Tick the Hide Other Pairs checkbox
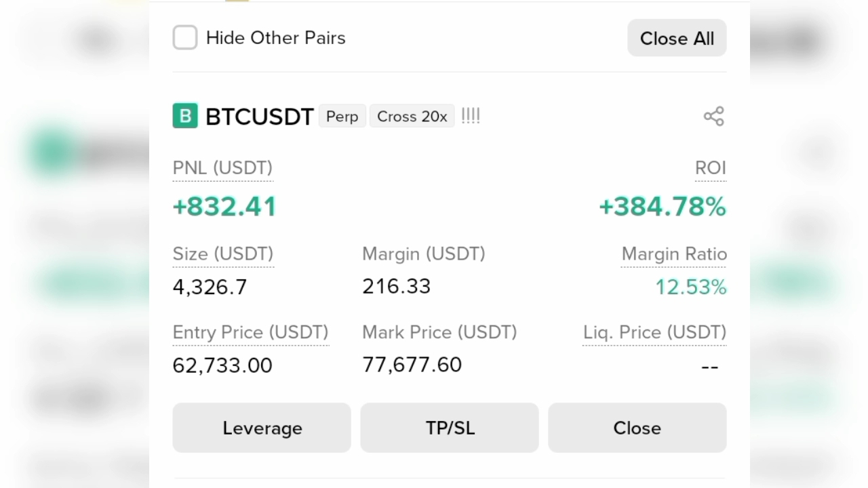The image size is (868, 488). (x=185, y=38)
